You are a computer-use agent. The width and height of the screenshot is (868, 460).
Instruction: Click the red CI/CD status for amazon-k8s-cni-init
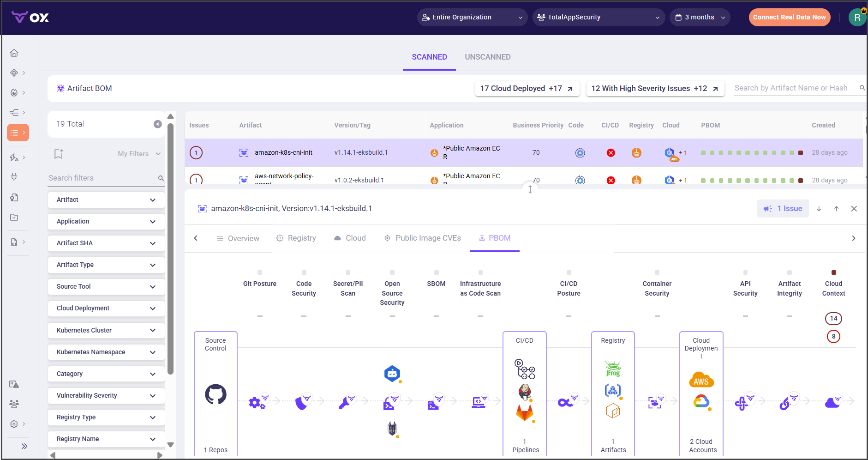611,153
